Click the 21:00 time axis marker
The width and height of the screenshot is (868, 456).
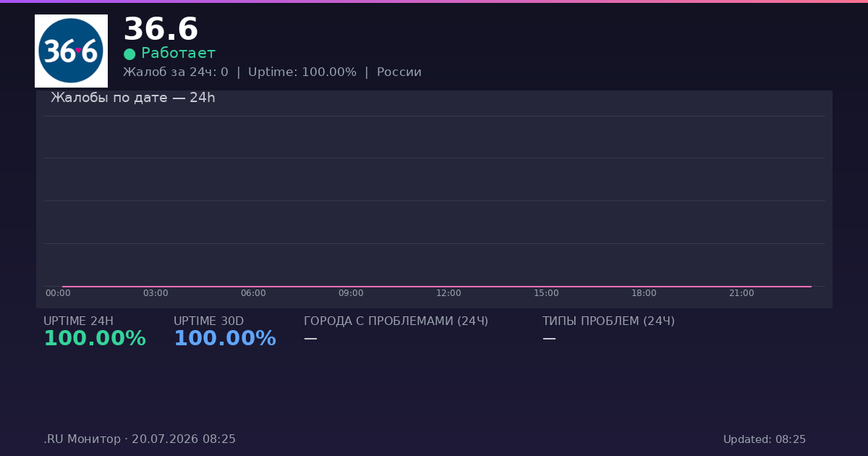(x=741, y=293)
